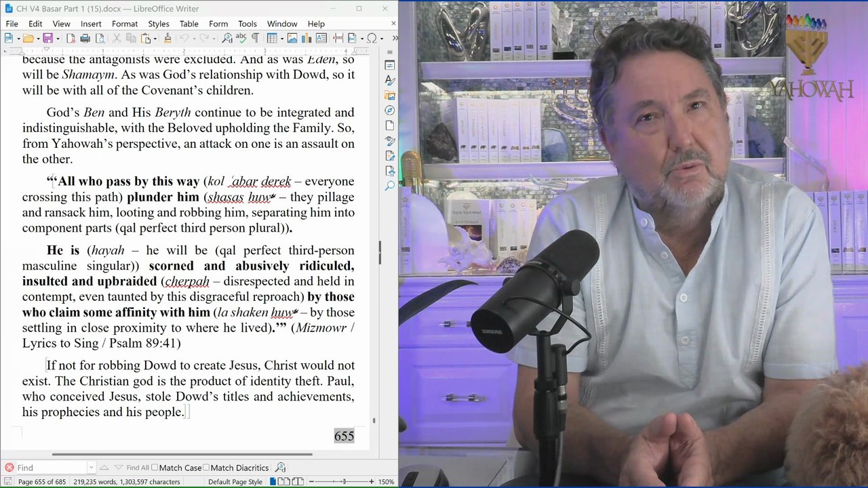The width and height of the screenshot is (868, 488).
Task: Click the New document icon
Action: pos(8,38)
